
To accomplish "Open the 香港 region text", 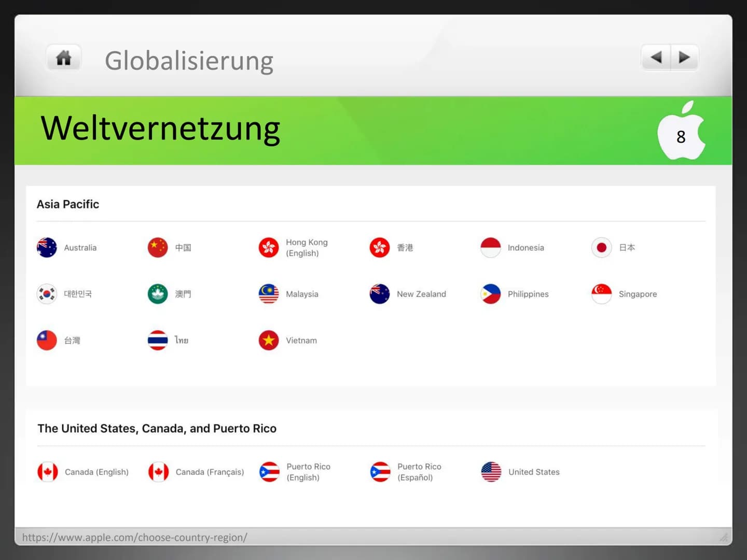I will [x=405, y=248].
